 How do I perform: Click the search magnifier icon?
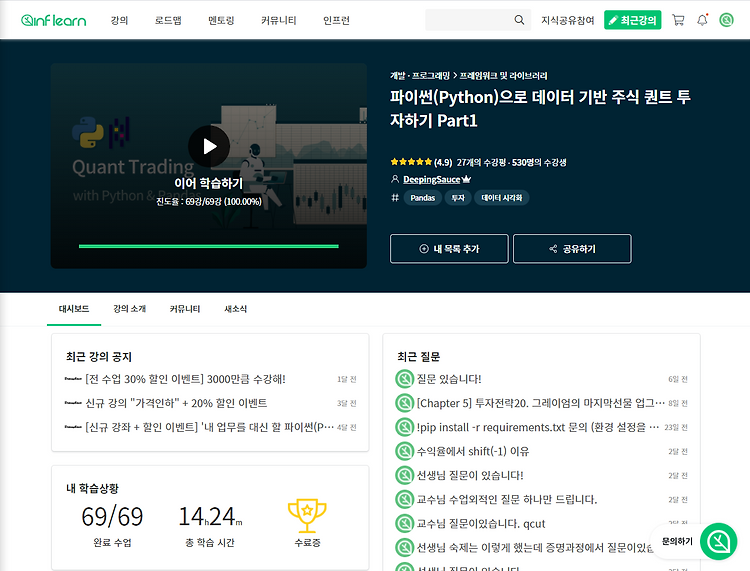(519, 20)
